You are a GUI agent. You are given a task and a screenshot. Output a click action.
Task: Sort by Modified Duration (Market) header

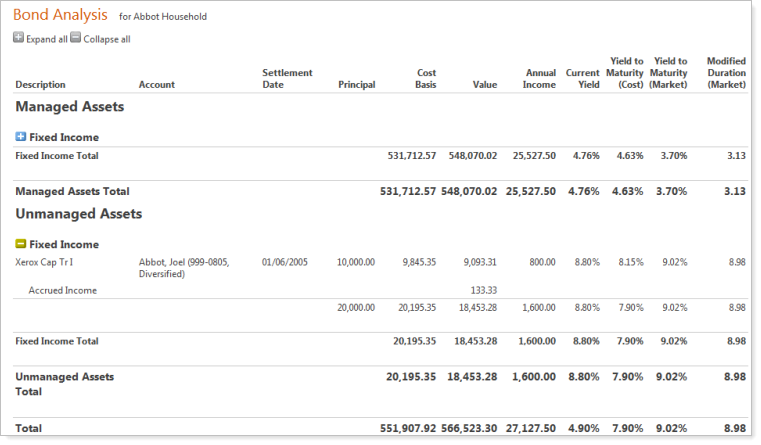coord(725,73)
